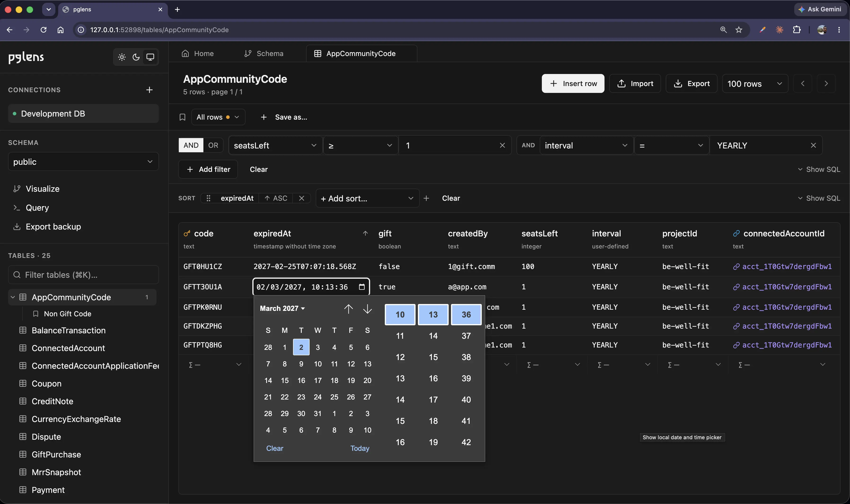Collapse AppCommunityCode tree item
The height and width of the screenshot is (504, 850).
13,297
